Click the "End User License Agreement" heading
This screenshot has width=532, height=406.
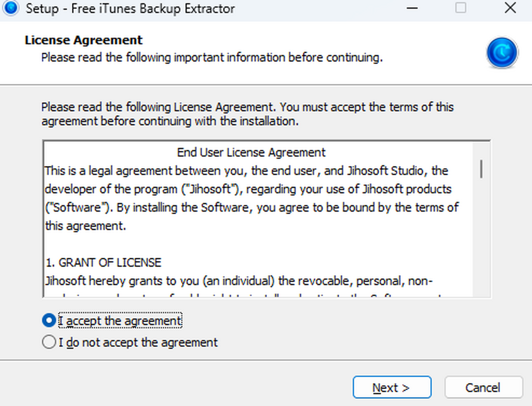click(251, 153)
